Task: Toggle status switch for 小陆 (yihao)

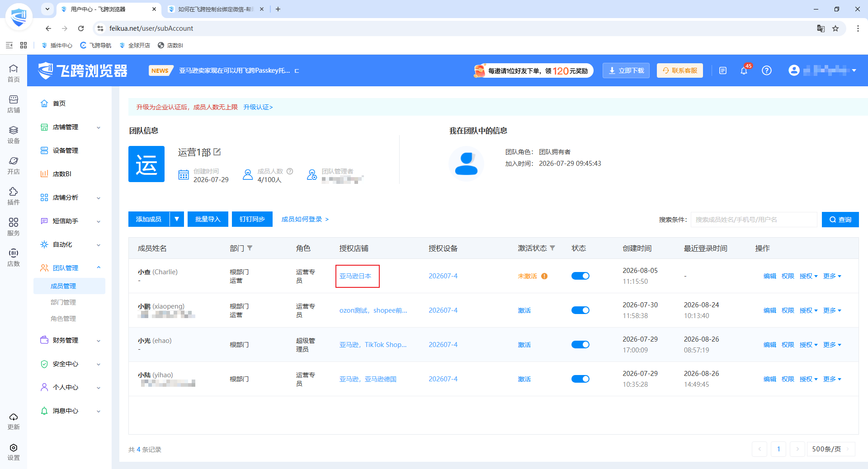Action: pyautogui.click(x=580, y=379)
